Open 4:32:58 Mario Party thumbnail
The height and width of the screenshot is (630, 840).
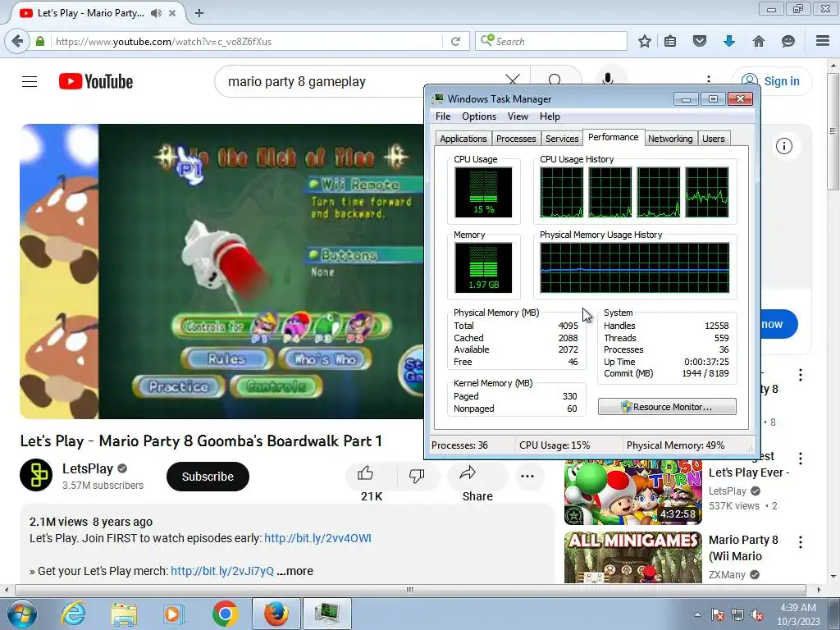pos(632,493)
